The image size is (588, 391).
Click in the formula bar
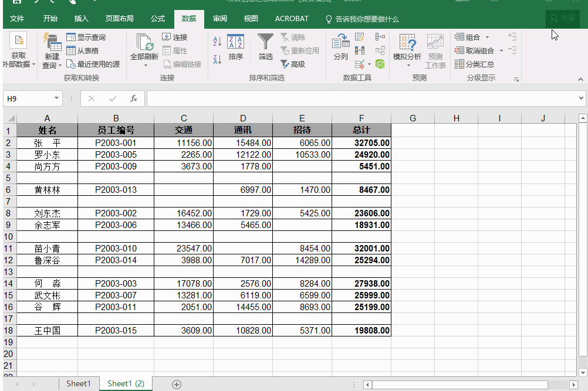pos(362,98)
